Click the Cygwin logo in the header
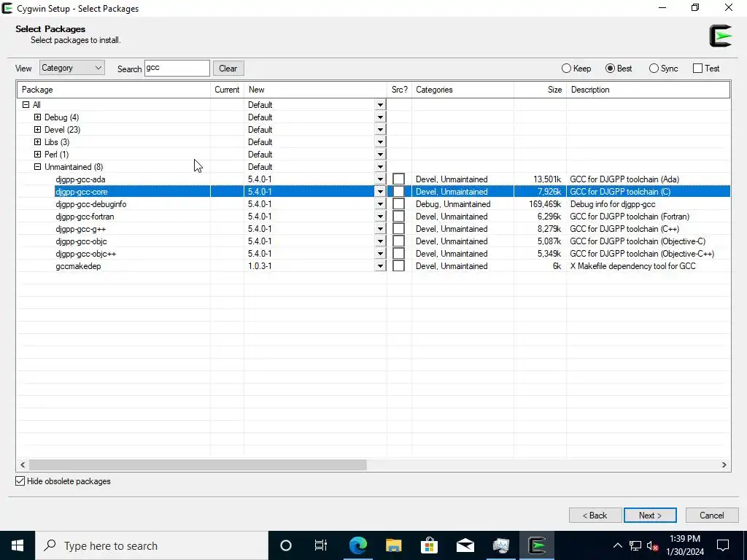 tap(720, 36)
